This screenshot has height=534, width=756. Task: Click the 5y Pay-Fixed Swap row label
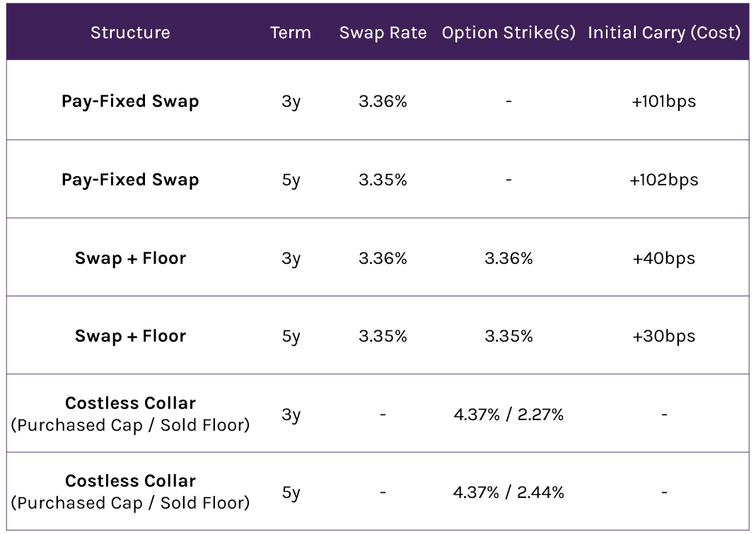coord(130,180)
